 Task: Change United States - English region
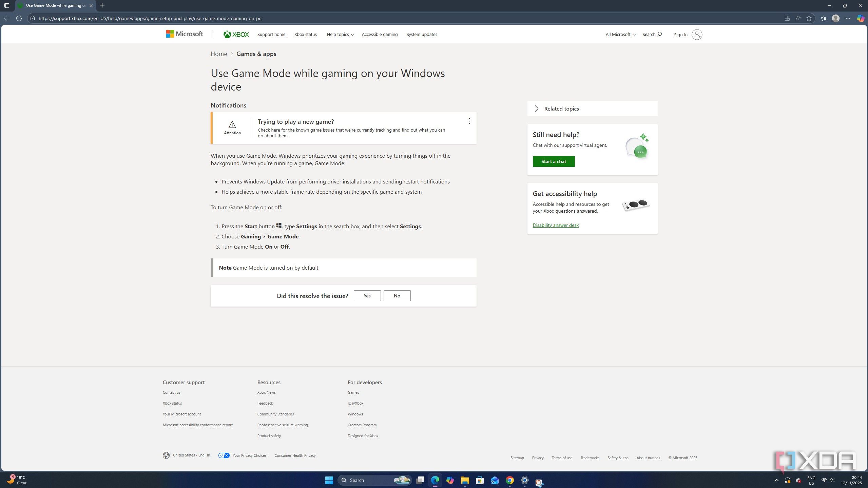point(186,455)
